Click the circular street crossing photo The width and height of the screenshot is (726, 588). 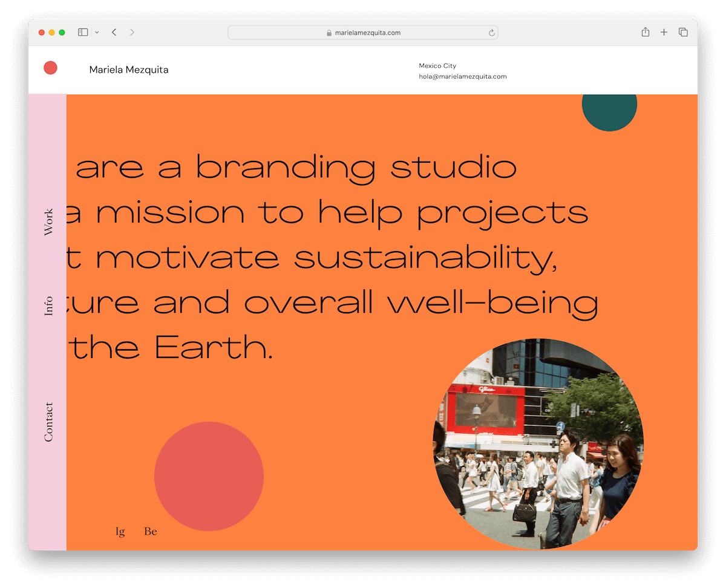(538, 443)
